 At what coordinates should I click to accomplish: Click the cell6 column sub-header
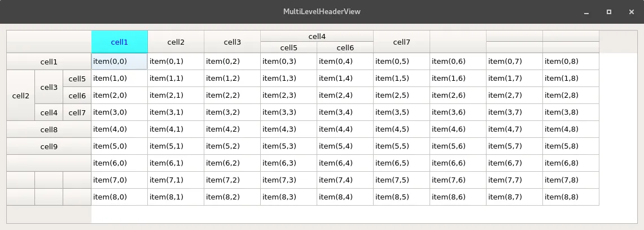coord(345,47)
